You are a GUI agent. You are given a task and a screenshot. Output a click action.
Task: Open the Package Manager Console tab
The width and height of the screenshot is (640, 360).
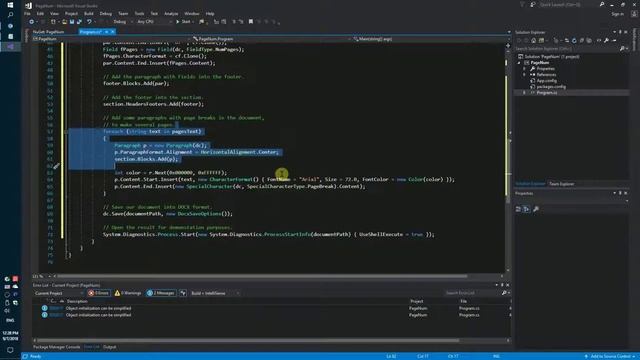tap(56, 347)
